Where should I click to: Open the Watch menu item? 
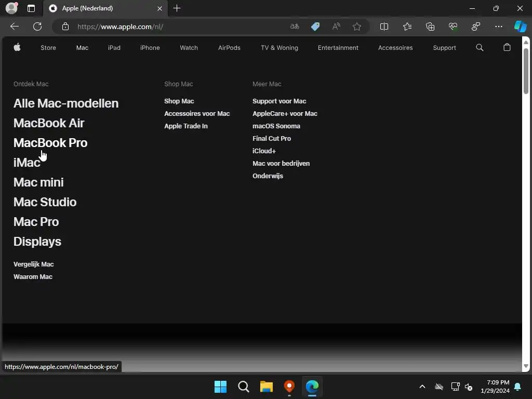(x=189, y=48)
